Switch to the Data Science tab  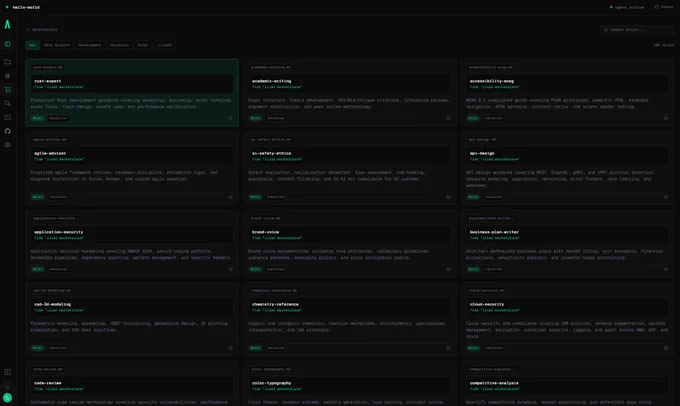click(x=57, y=45)
